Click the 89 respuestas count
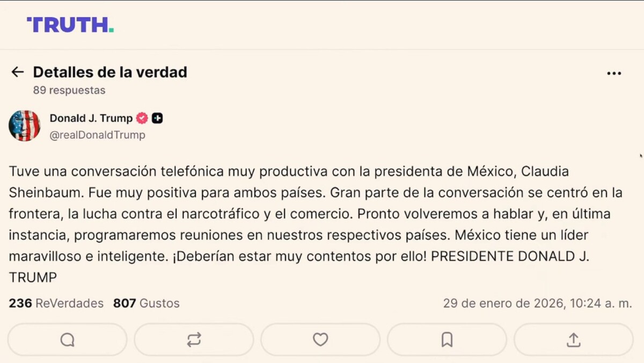The image size is (644, 363). pos(69,90)
